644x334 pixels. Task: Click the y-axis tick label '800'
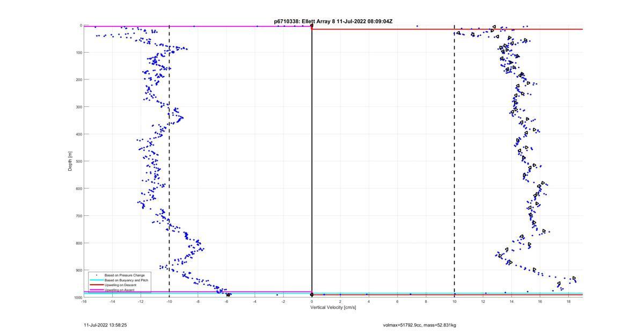(x=78, y=243)
